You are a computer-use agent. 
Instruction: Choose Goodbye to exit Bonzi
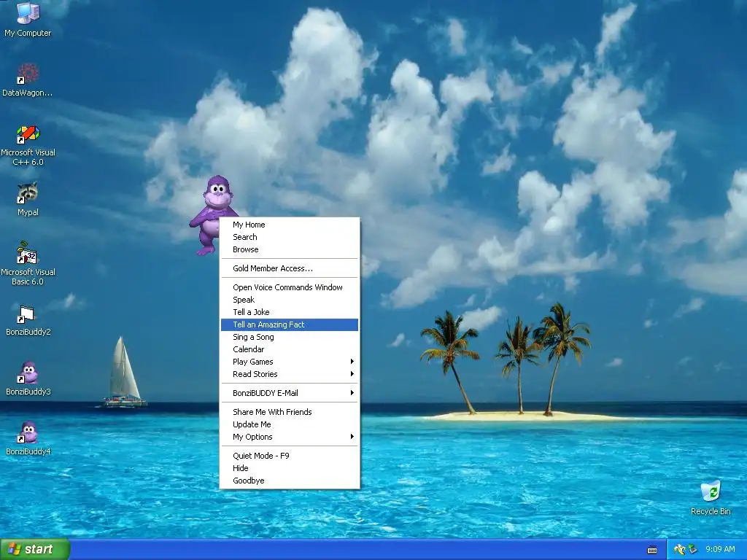290,481
